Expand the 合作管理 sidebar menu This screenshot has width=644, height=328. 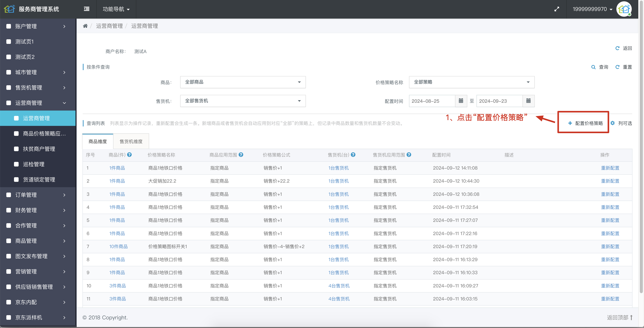(38, 225)
